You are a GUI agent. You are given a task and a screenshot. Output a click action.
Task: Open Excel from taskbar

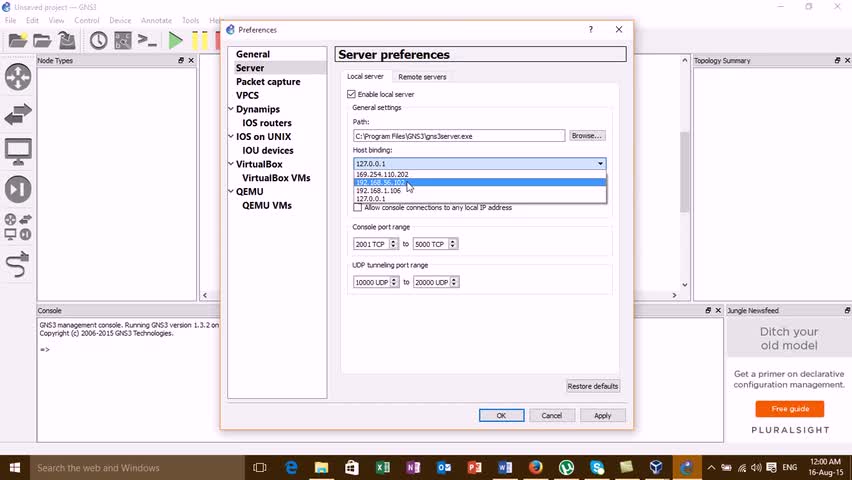(383, 467)
